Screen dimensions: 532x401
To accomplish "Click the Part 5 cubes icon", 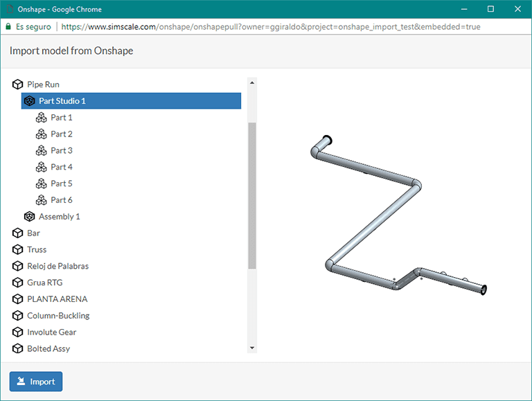I will (x=42, y=184).
